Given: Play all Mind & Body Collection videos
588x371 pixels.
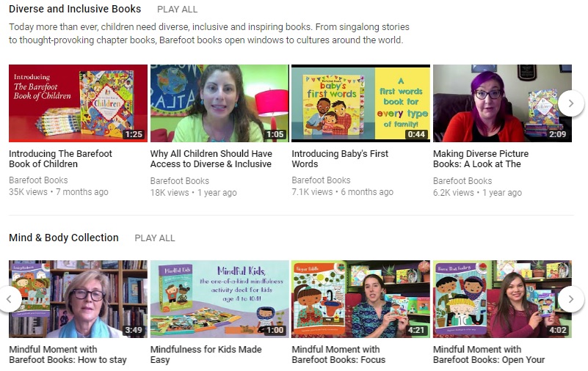Looking at the screenshot, I should (154, 238).
